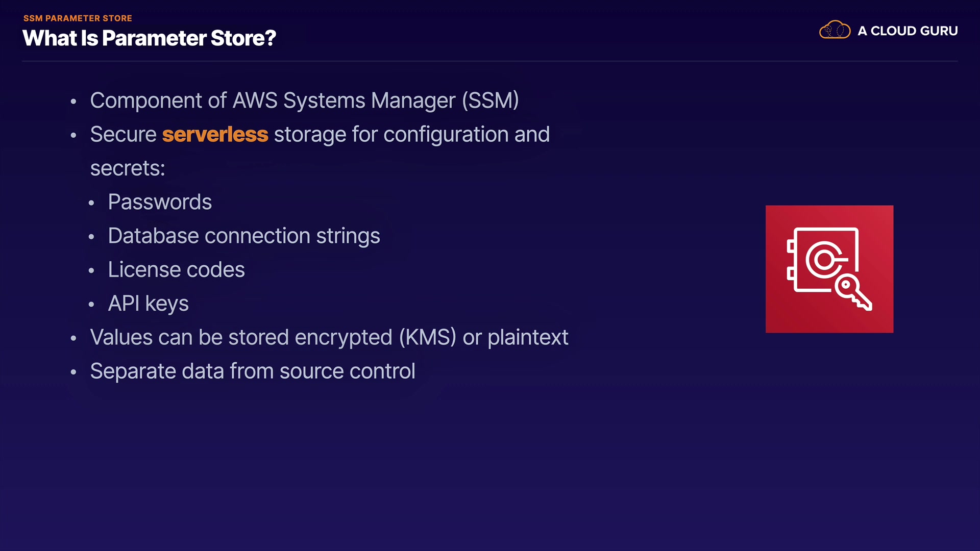
Task: Click the word secrets: on the slide
Action: coord(128,168)
